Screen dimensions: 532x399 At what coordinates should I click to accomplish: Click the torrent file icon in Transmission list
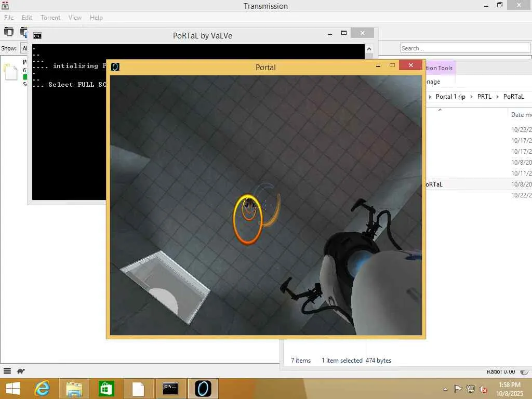tap(10, 72)
